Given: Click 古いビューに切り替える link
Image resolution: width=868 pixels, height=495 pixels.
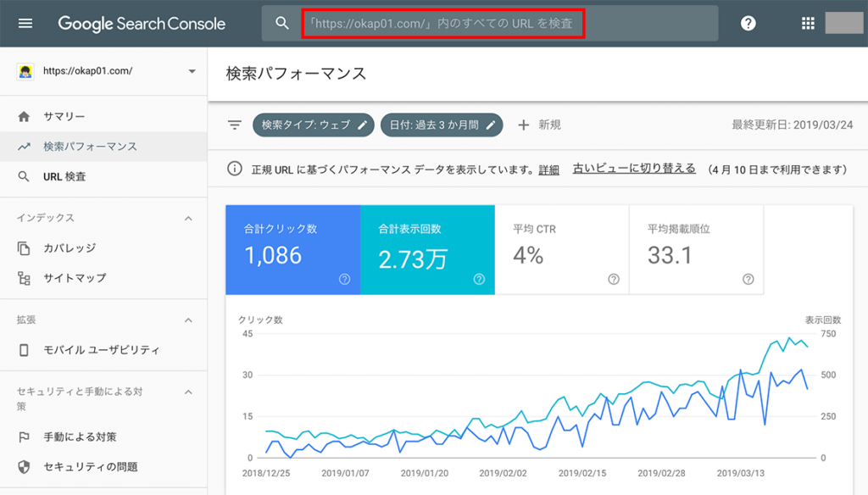Looking at the screenshot, I should [x=634, y=169].
